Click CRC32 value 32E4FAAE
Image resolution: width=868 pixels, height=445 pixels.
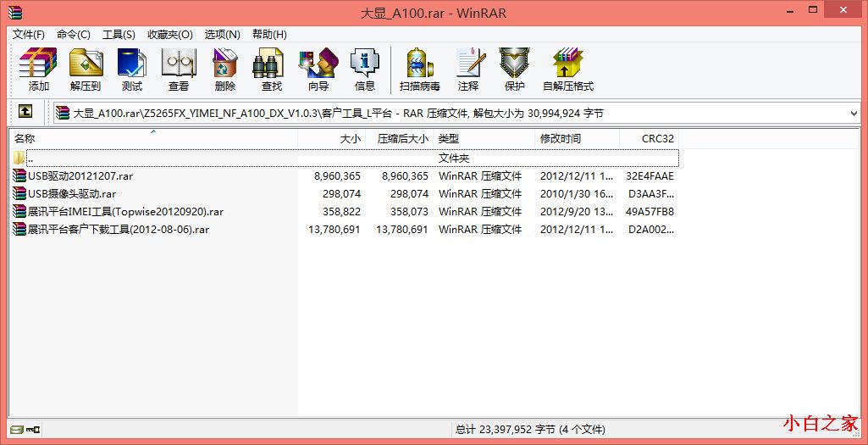coord(650,176)
